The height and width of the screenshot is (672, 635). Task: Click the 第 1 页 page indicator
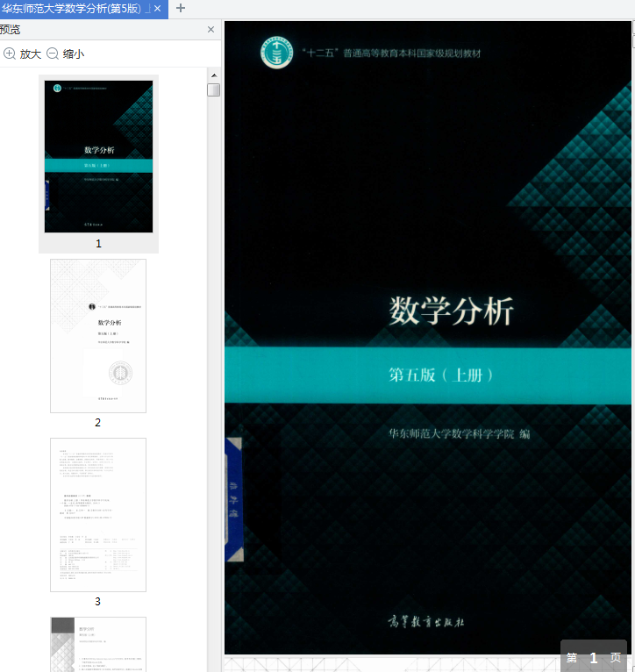point(594,657)
